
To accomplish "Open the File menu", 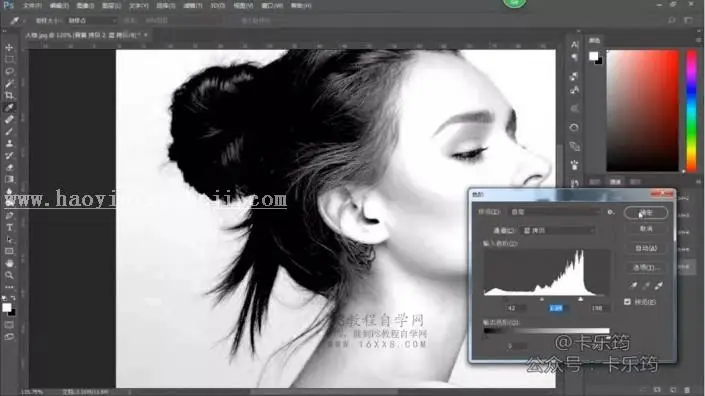I will [32, 6].
